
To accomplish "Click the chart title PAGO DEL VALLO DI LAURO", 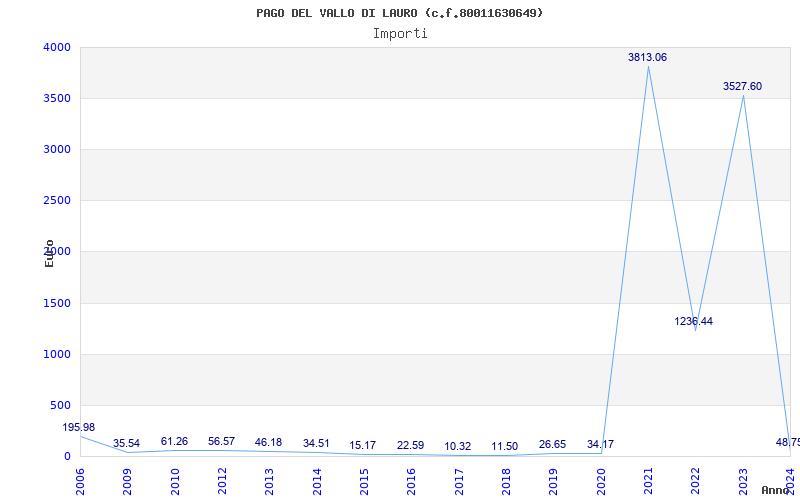I will coord(400,13).
